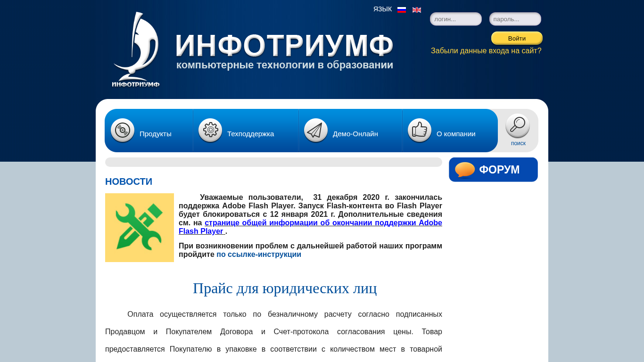Screen dimensions: 644x362
Task: Switch language to Russian flag
Action: click(x=402, y=9)
